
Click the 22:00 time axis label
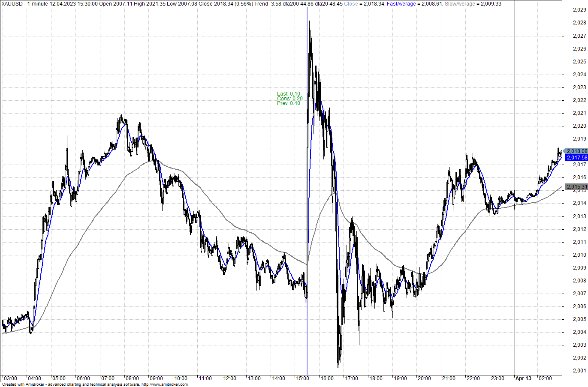[x=473, y=378]
